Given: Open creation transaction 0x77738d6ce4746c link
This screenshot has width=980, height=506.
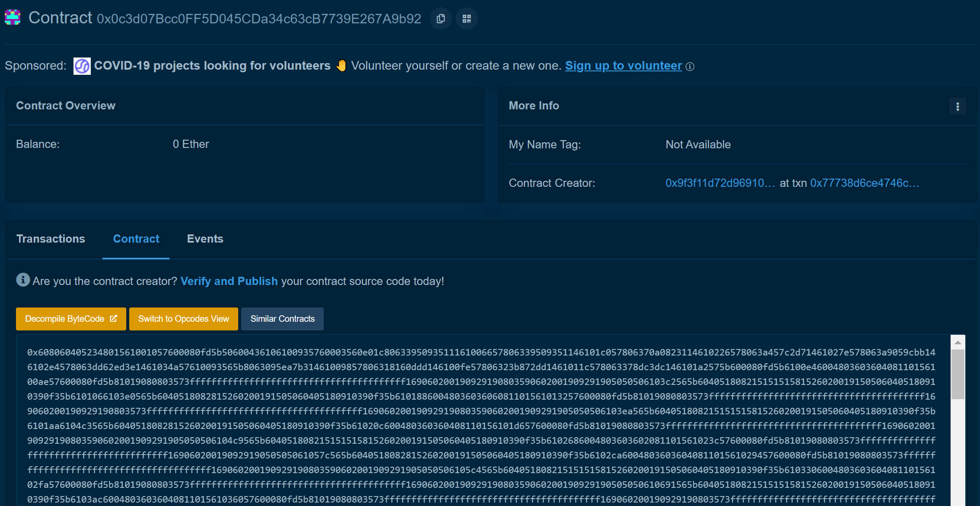Looking at the screenshot, I should coord(864,183).
